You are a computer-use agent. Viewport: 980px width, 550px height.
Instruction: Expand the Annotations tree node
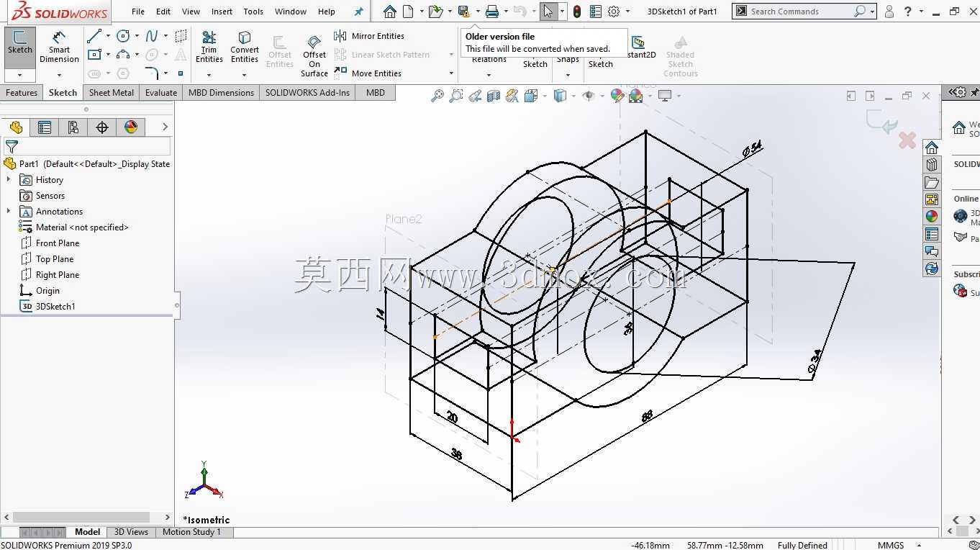pos(9,211)
